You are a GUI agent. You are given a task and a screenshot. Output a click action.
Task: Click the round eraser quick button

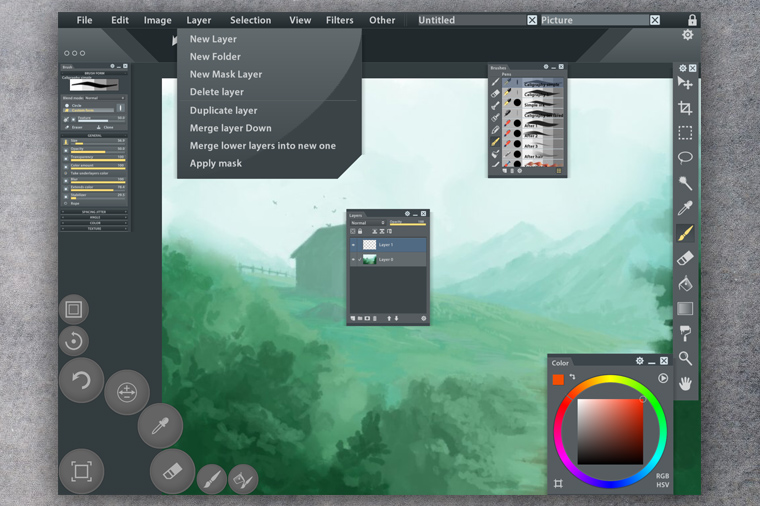point(172,471)
